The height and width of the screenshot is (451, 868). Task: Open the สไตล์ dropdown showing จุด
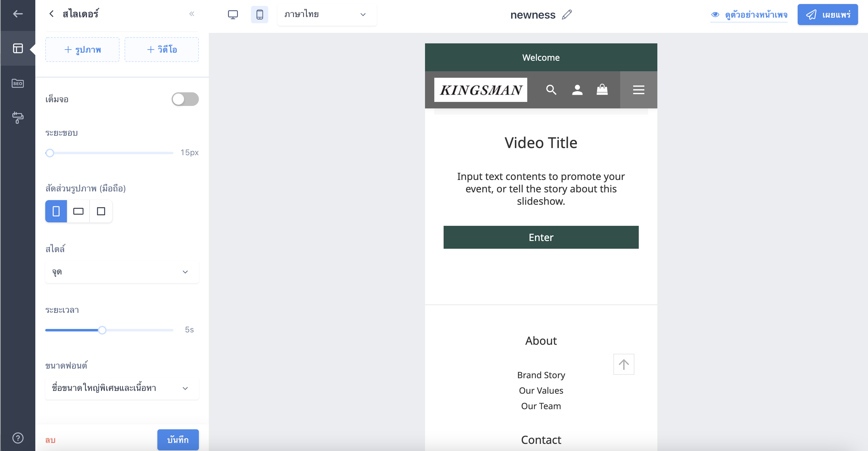point(122,272)
